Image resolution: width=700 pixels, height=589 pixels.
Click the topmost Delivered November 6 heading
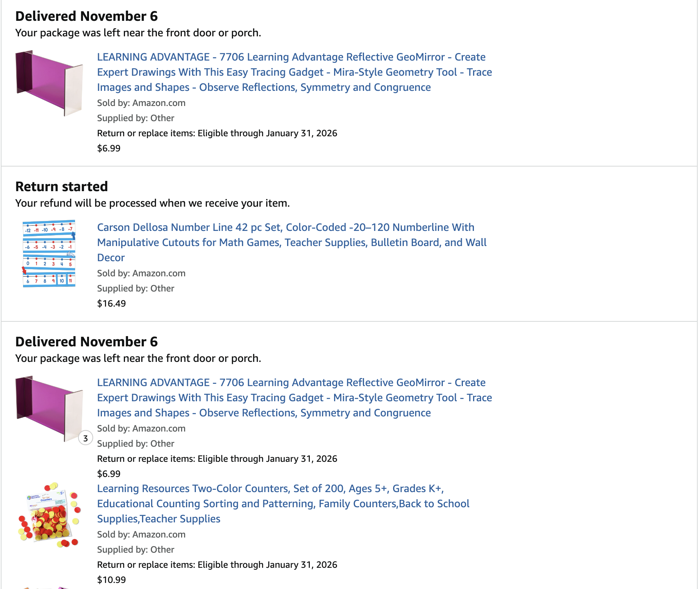[86, 16]
